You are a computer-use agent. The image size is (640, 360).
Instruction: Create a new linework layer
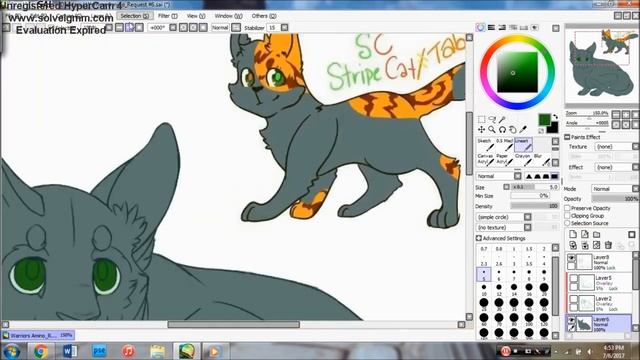click(x=585, y=234)
